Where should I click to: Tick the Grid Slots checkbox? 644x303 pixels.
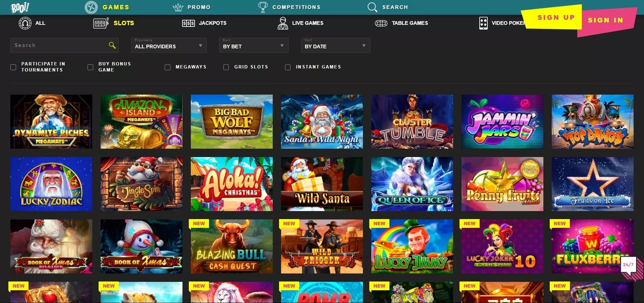(x=226, y=67)
